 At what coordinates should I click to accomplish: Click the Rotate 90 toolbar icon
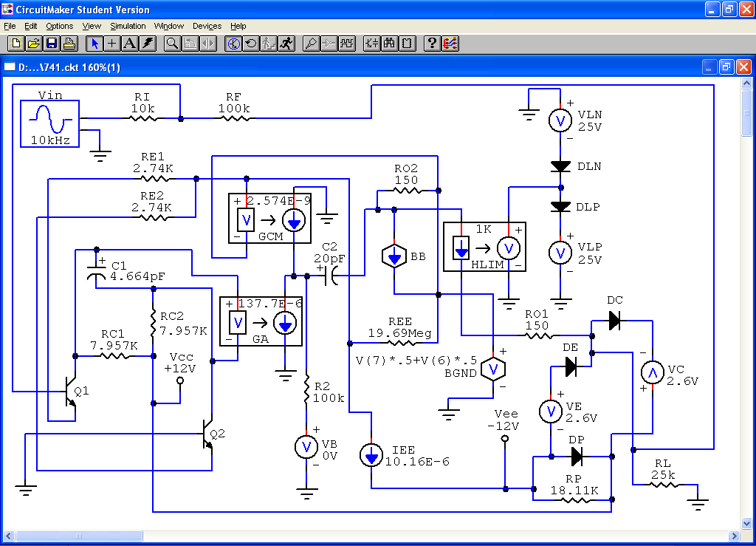tap(190, 44)
